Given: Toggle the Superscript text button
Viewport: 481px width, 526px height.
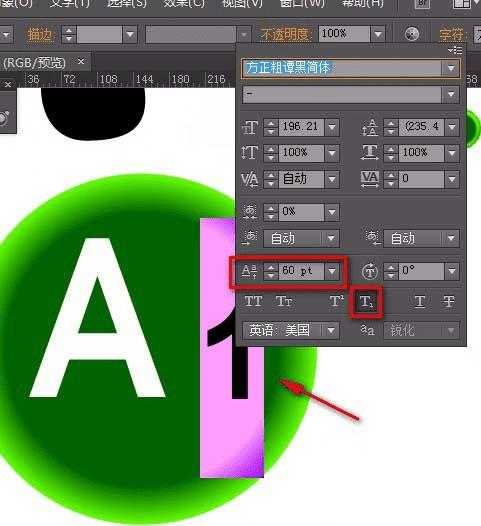Looking at the screenshot, I should coord(336,301).
